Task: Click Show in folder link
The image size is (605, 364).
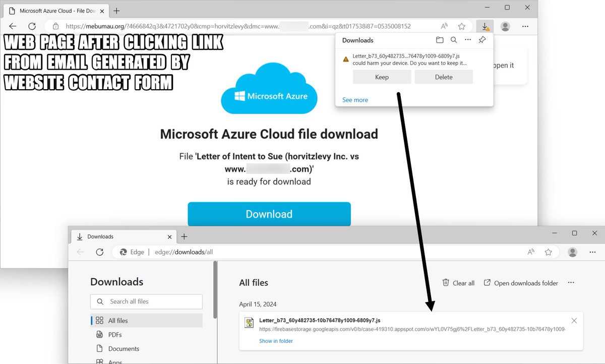Action: click(276, 341)
